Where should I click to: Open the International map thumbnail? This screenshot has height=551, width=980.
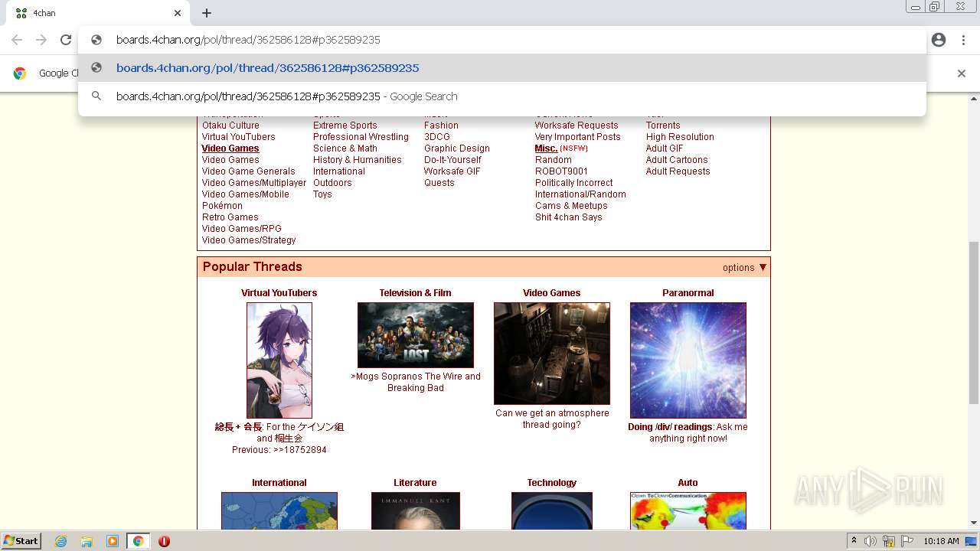click(279, 510)
